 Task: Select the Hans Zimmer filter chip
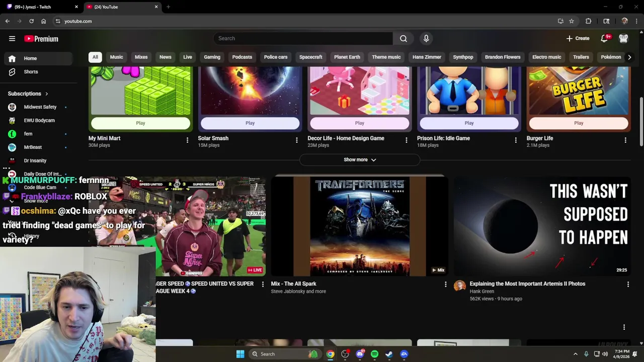point(427,57)
